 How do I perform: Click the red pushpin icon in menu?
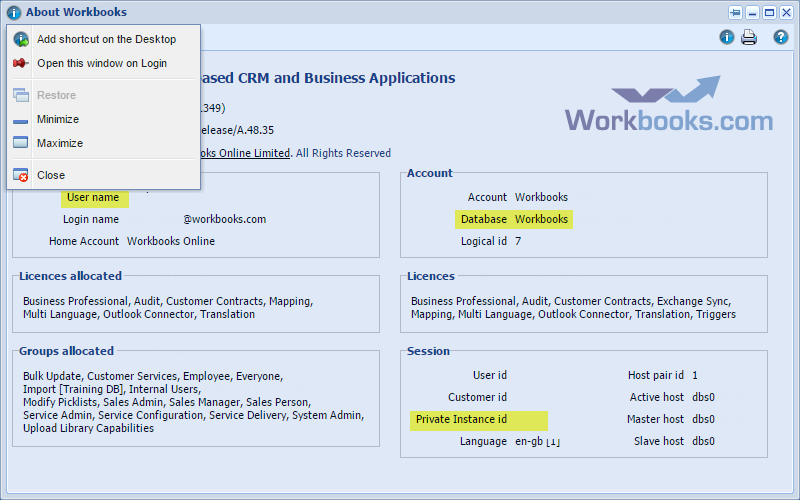click(x=20, y=63)
